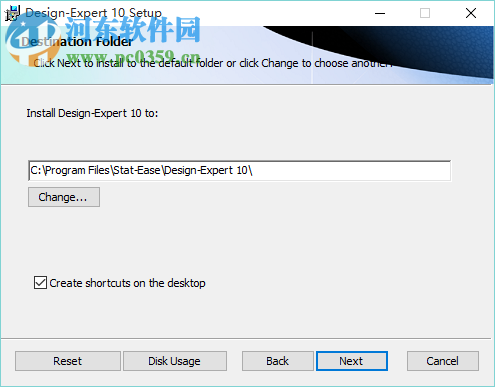Click the Next button
The image size is (495, 387).
[352, 361]
